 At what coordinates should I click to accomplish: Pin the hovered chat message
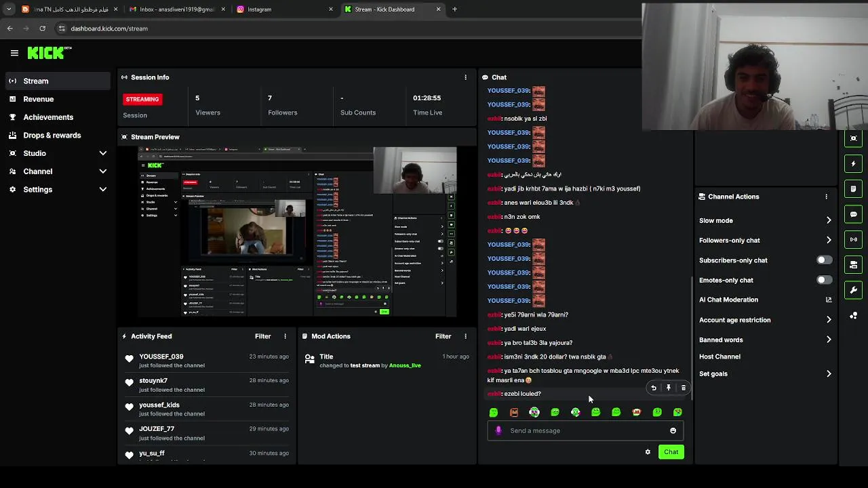point(669,388)
